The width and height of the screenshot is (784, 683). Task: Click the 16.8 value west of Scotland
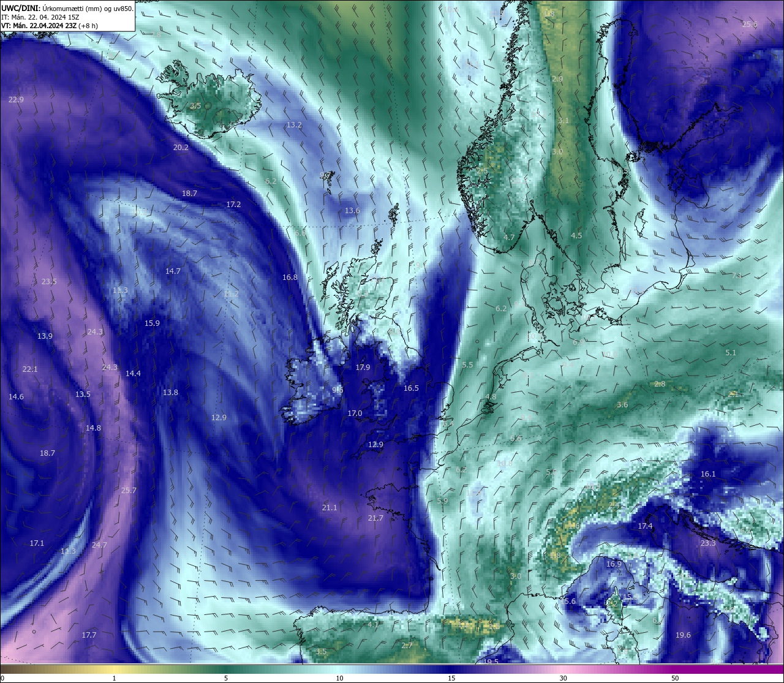[290, 277]
